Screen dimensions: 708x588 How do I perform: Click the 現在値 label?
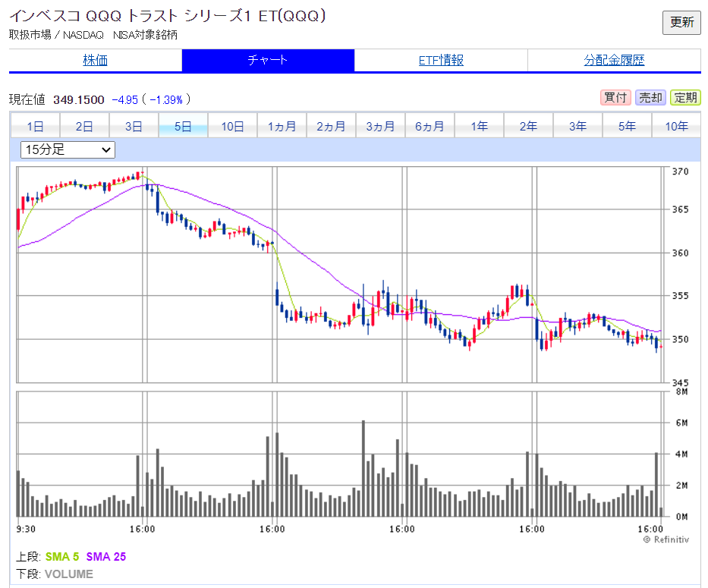click(27, 99)
